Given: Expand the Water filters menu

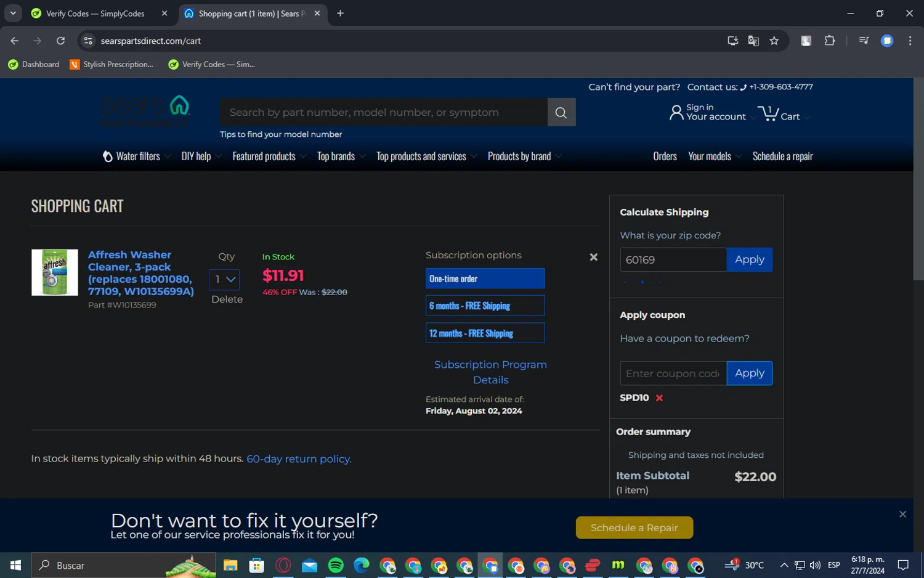Looking at the screenshot, I should tap(136, 157).
